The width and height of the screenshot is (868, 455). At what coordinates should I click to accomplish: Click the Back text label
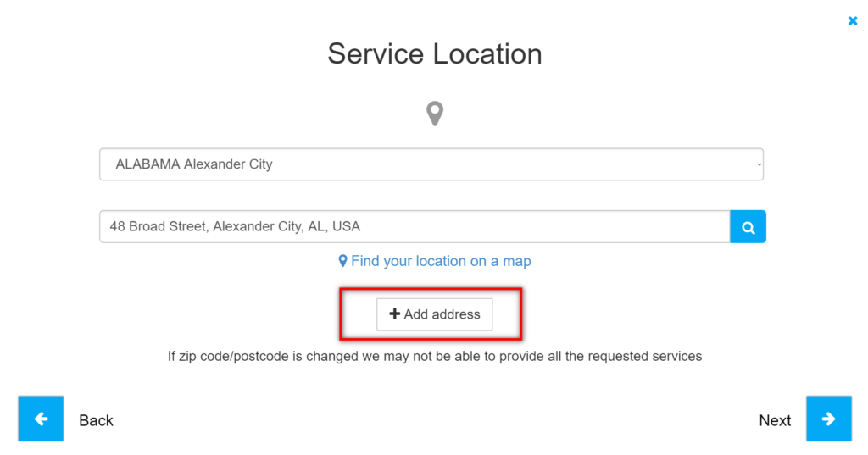tap(96, 420)
